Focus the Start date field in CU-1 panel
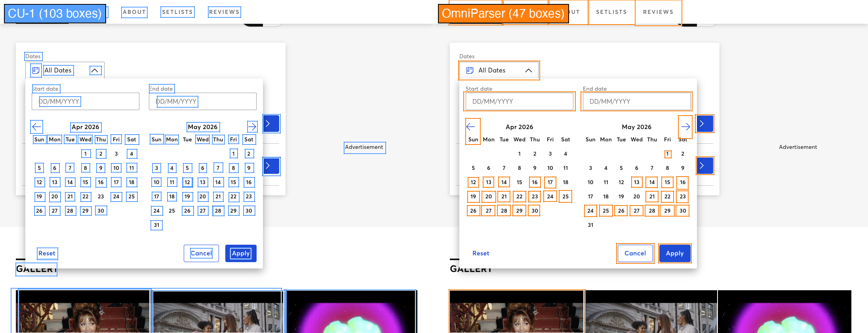The height and width of the screenshot is (333, 868). 86,101
